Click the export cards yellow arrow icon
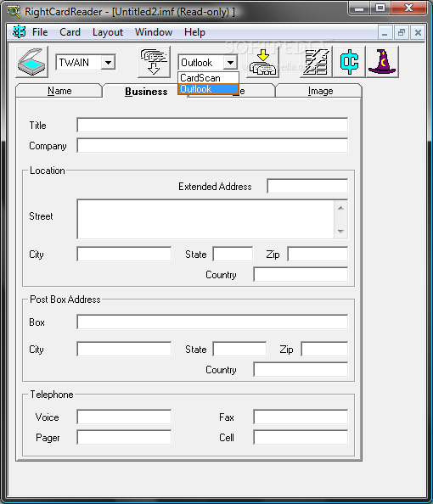 262,62
